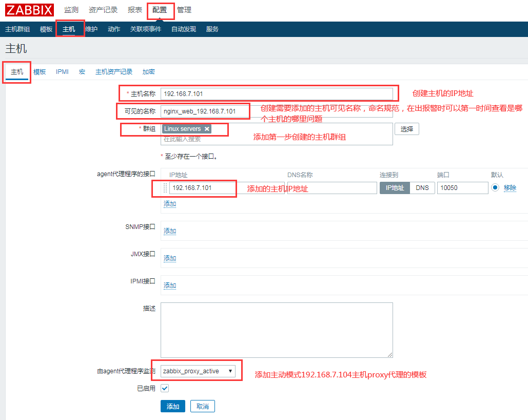
Task: Open the 管理 top menu
Action: click(184, 10)
